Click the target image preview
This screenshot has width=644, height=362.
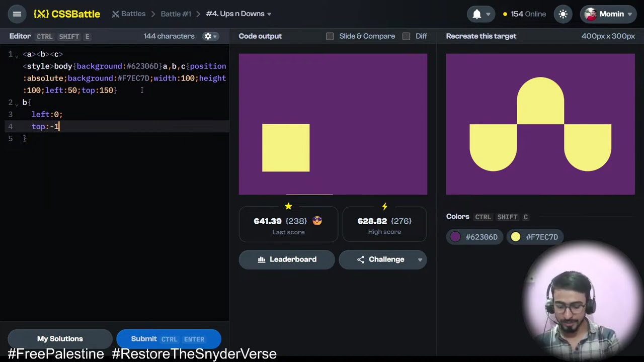540,124
